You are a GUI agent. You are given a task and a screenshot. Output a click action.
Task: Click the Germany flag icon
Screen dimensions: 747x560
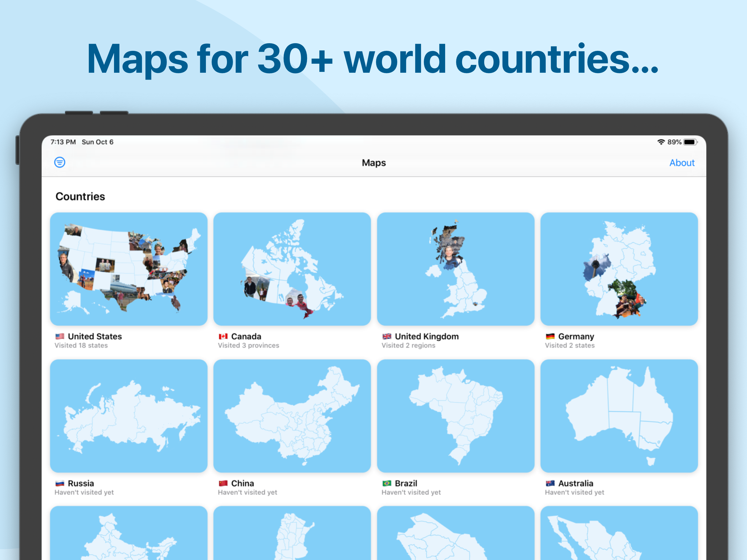click(550, 336)
